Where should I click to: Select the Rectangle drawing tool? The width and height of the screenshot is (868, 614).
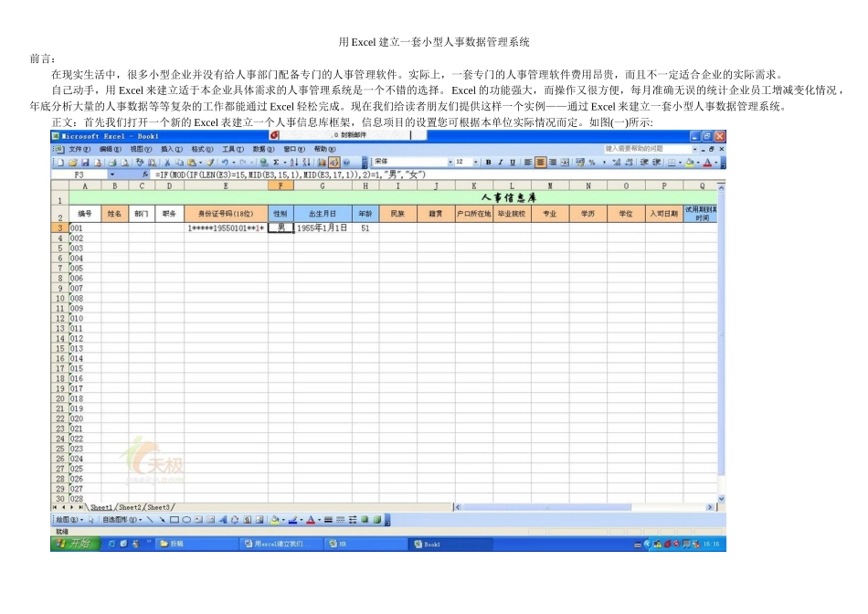pos(175,519)
